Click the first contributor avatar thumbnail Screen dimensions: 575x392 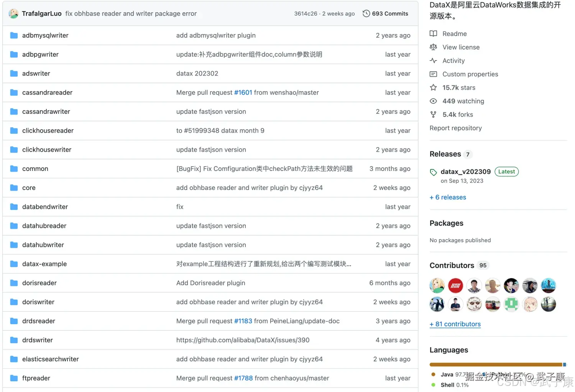[437, 285]
